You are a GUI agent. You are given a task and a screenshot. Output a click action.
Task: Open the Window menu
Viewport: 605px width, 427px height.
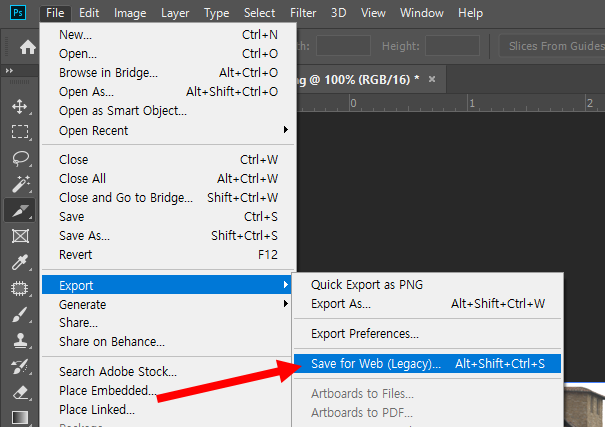(422, 13)
